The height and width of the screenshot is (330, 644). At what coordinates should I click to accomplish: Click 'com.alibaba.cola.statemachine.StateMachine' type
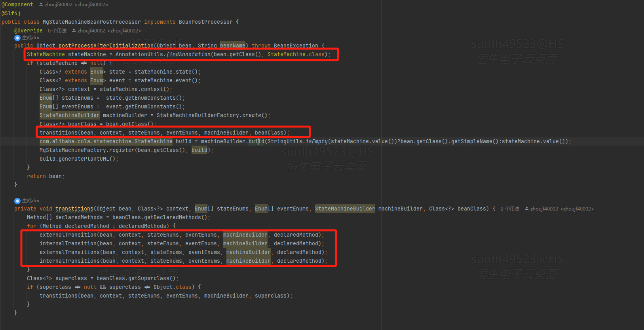pyautogui.click(x=106, y=142)
